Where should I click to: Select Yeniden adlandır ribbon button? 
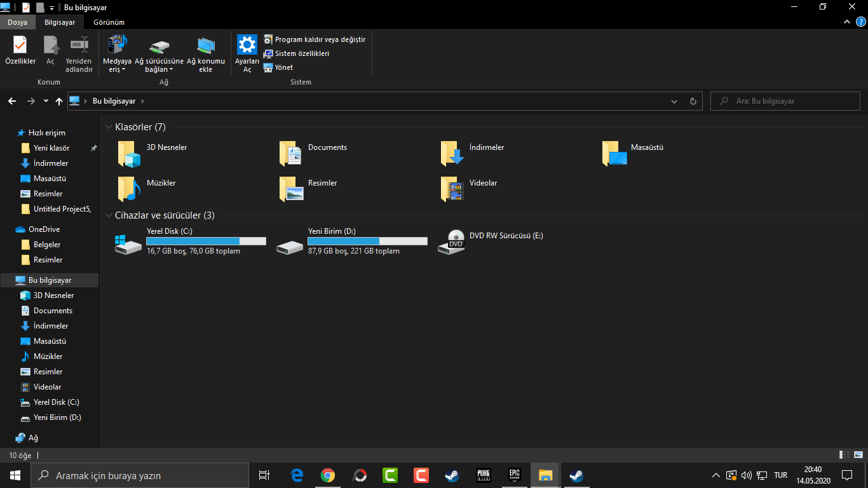[x=79, y=54]
